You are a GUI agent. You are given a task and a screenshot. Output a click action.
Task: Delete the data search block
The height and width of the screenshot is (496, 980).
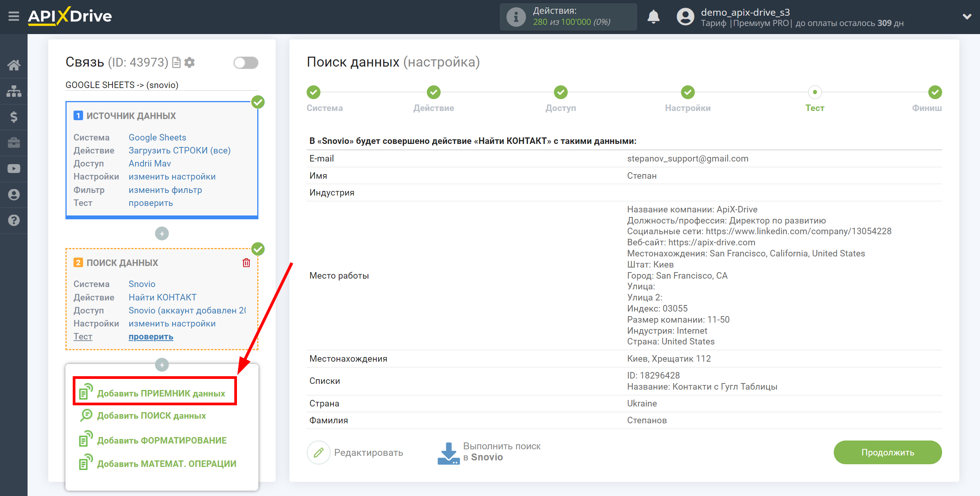[x=246, y=263]
